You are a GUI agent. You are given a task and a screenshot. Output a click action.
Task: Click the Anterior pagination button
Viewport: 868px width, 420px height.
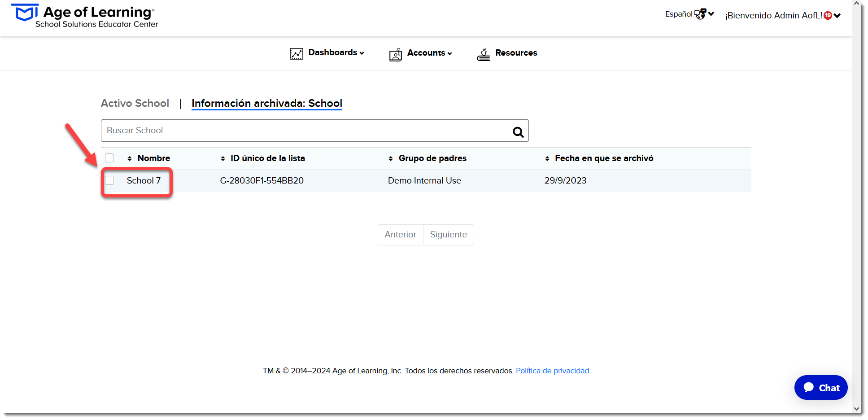tap(401, 235)
